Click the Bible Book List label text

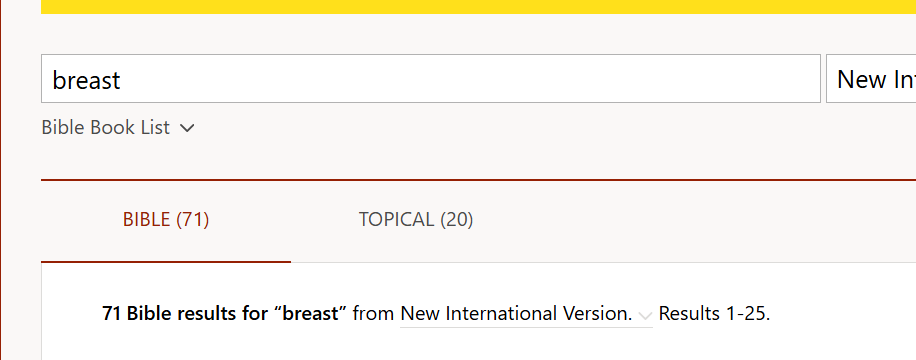pyautogui.click(x=106, y=127)
